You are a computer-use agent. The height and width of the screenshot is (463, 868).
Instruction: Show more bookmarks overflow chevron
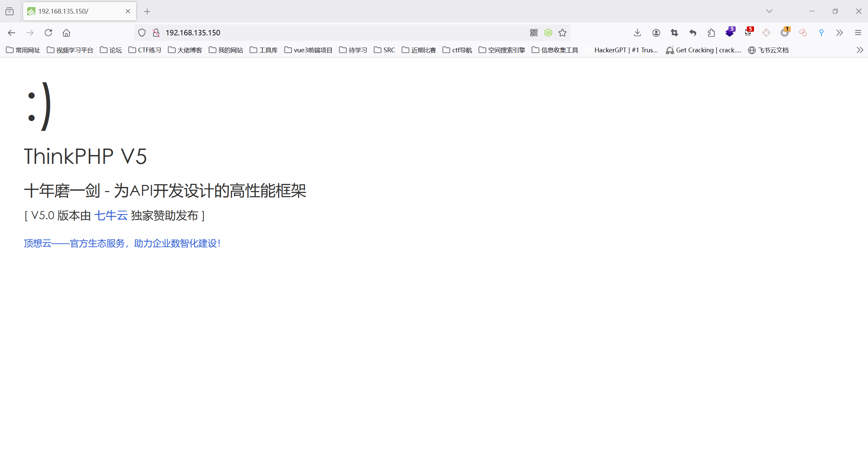[x=859, y=50]
